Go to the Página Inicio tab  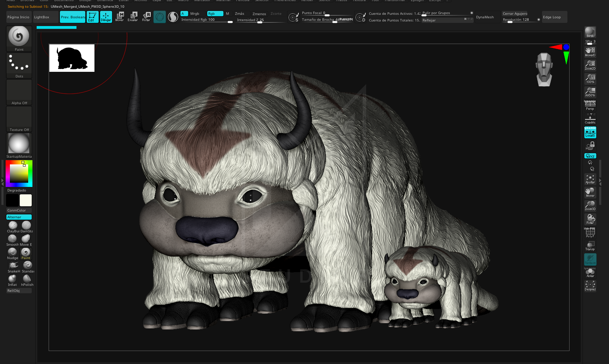19,17
